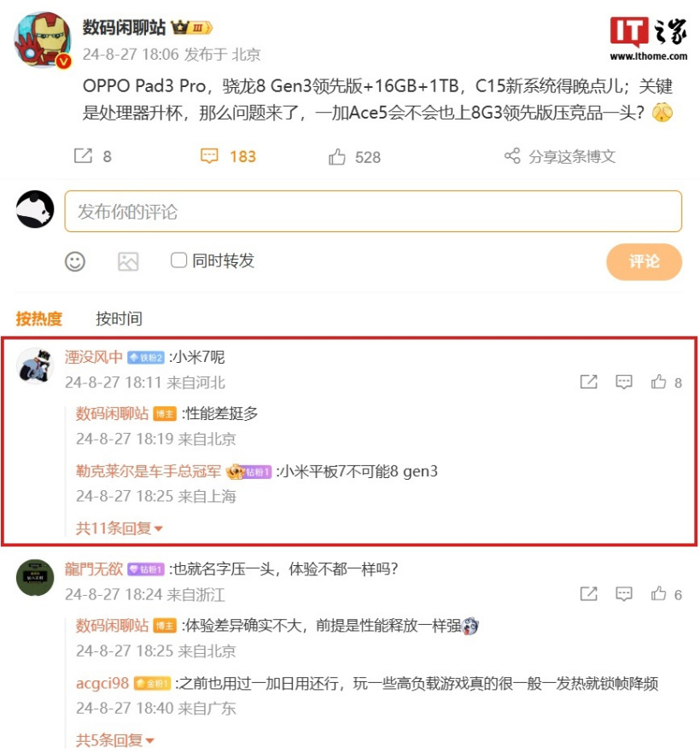Switch to 按时间 sorting tab
The width and height of the screenshot is (700, 753).
[119, 318]
